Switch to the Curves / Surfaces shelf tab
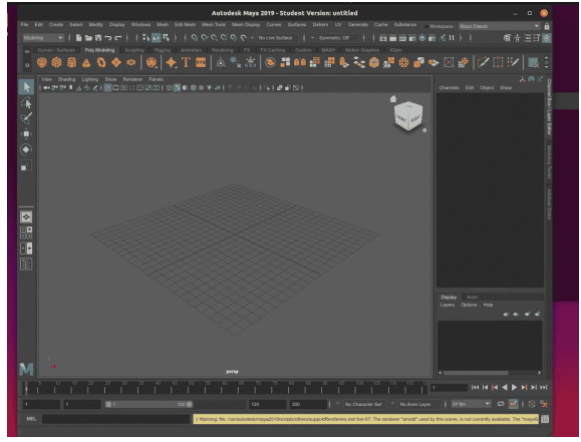This screenshot has width=581, height=442. [56, 50]
